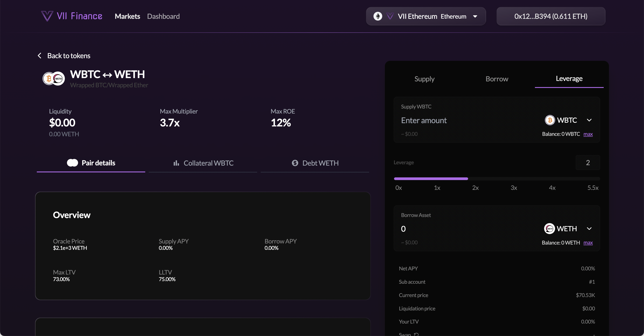The width and height of the screenshot is (644, 336).
Task: Click Back to tokens
Action: [x=69, y=55]
